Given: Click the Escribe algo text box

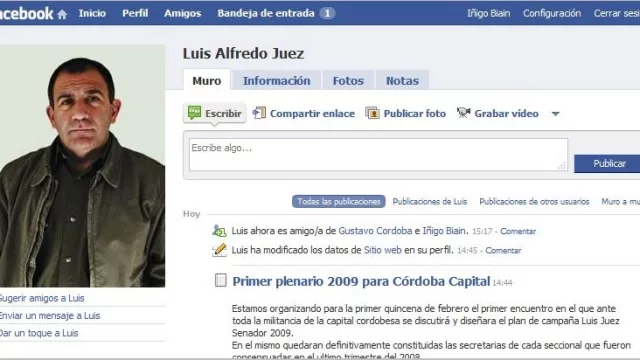Looking at the screenshot, I should point(378,155).
